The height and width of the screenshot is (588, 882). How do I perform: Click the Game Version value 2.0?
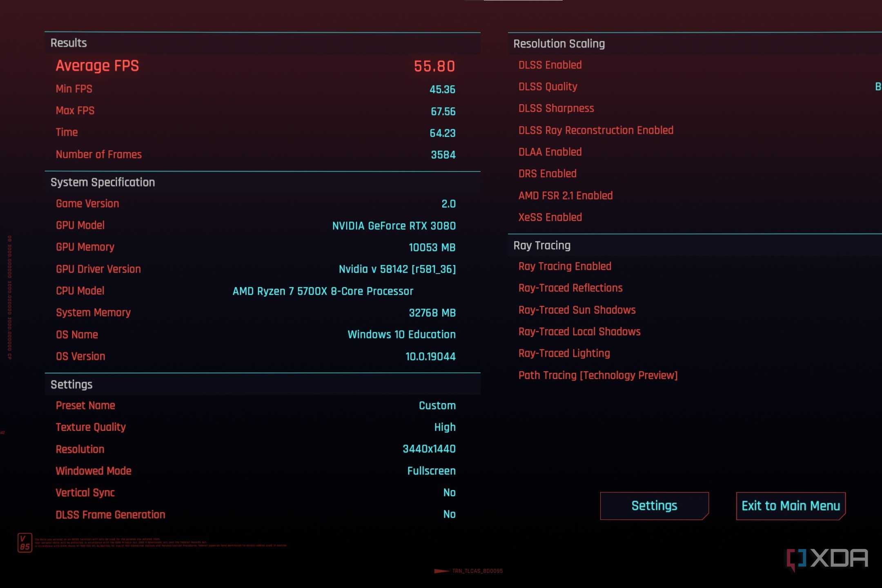pyautogui.click(x=448, y=204)
